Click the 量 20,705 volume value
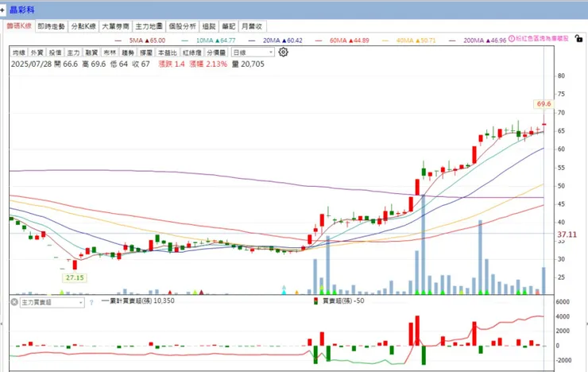This screenshot has height=372, width=588. pyautogui.click(x=248, y=64)
